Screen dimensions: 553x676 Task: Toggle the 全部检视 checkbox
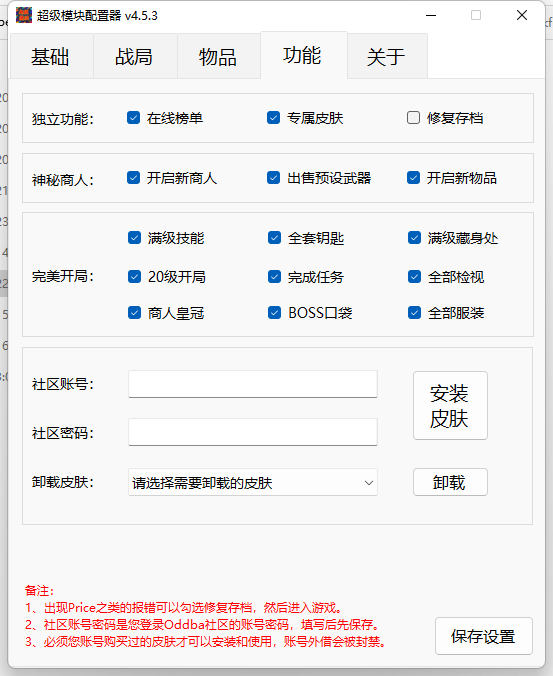[414, 276]
